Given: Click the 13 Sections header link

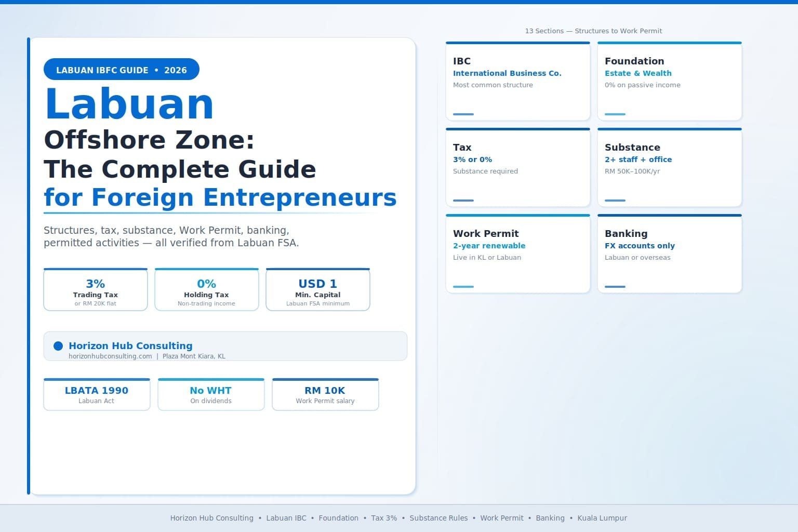Looking at the screenshot, I should click(593, 31).
